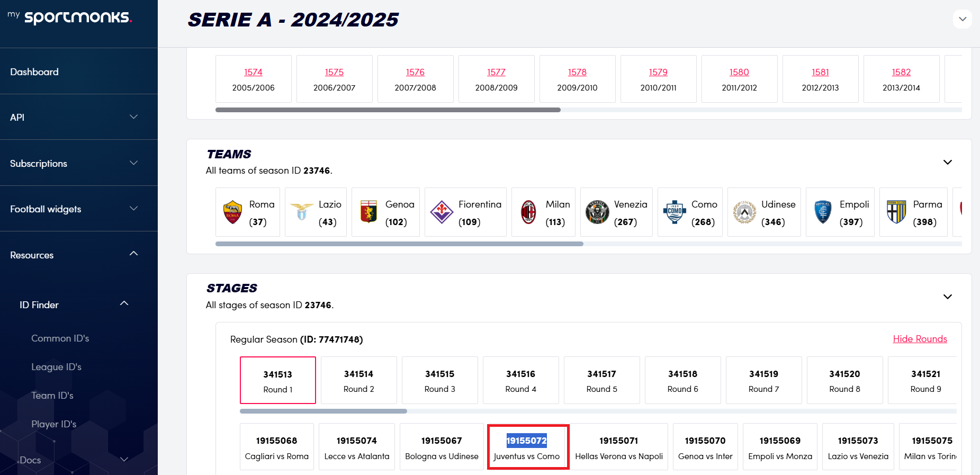Click the Udinese team crest
The width and height of the screenshot is (980, 475).
pyautogui.click(x=744, y=212)
